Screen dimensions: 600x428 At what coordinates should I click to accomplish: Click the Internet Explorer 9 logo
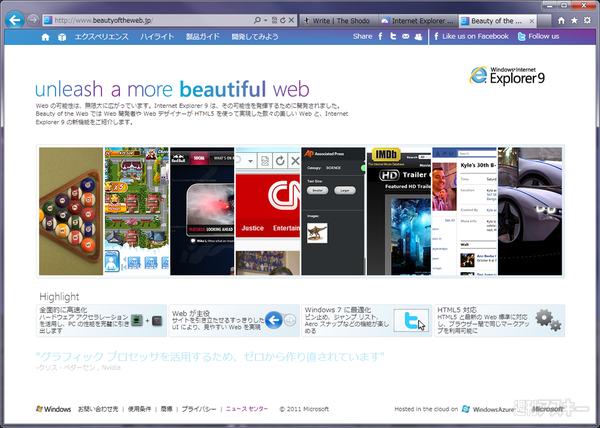(x=508, y=77)
